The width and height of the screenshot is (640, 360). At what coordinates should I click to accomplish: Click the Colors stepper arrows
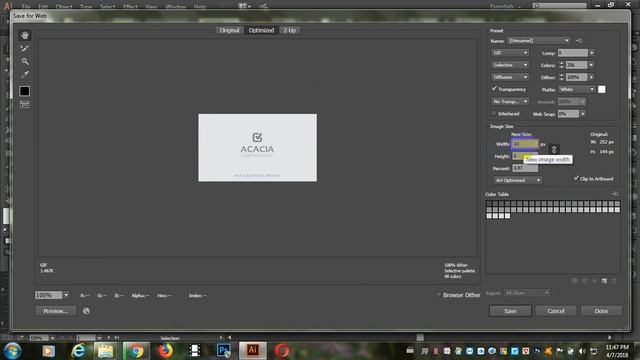[x=562, y=65]
